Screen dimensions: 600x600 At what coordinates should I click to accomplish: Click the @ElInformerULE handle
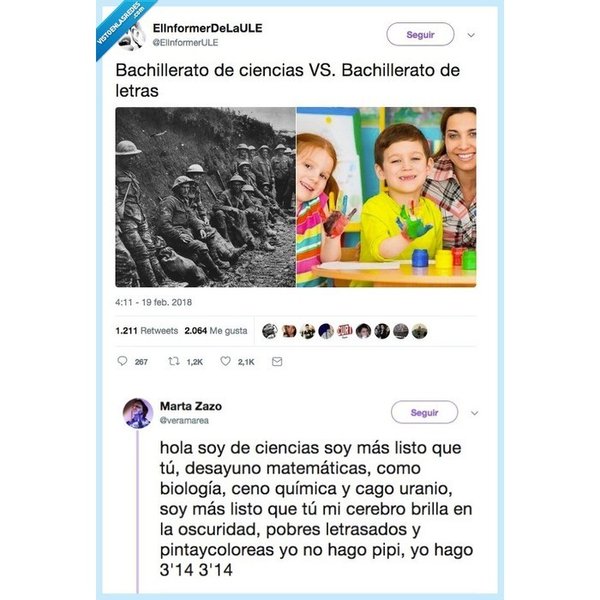point(185,43)
